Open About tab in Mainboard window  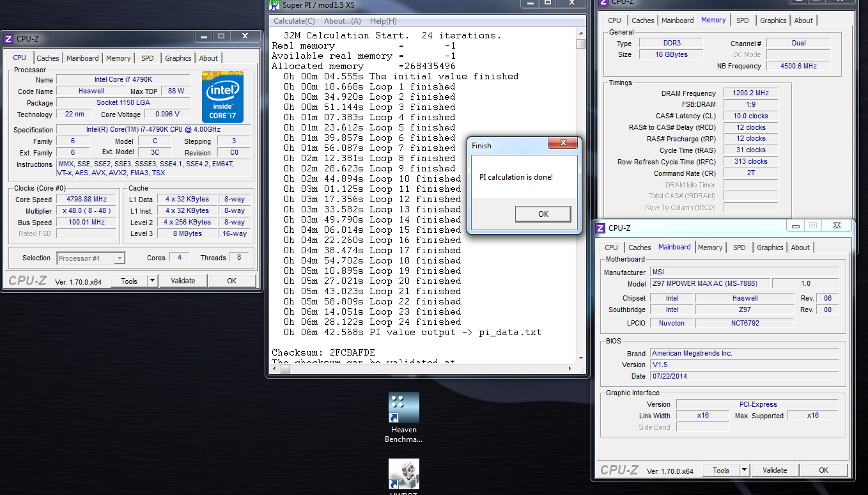[800, 247]
